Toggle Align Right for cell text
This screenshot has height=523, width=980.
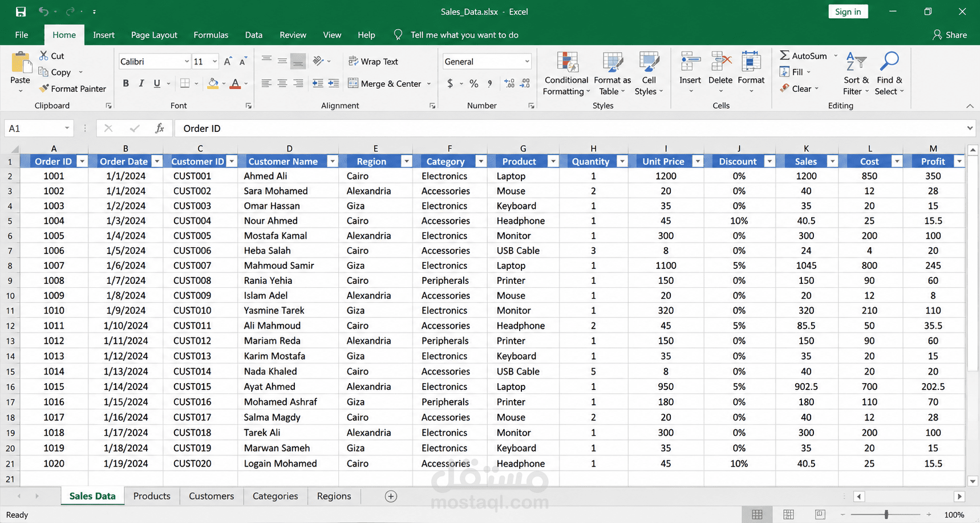298,83
